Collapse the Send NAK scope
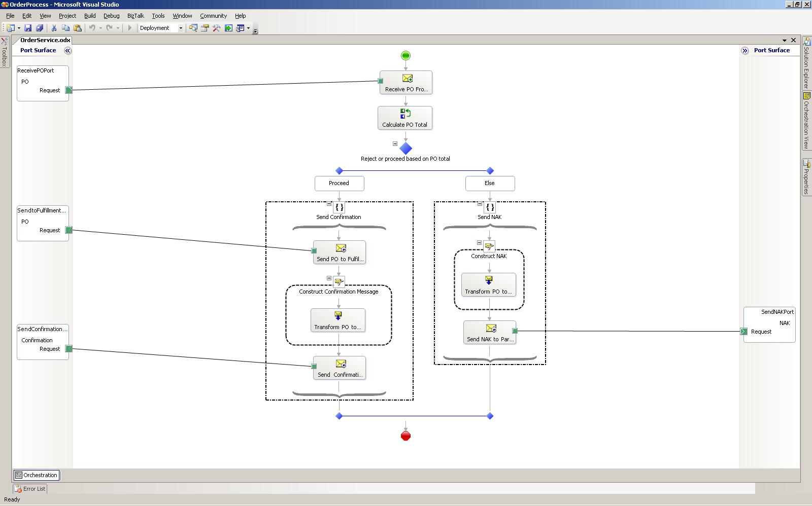Screen dimensions: 812x506 [x=480, y=204]
